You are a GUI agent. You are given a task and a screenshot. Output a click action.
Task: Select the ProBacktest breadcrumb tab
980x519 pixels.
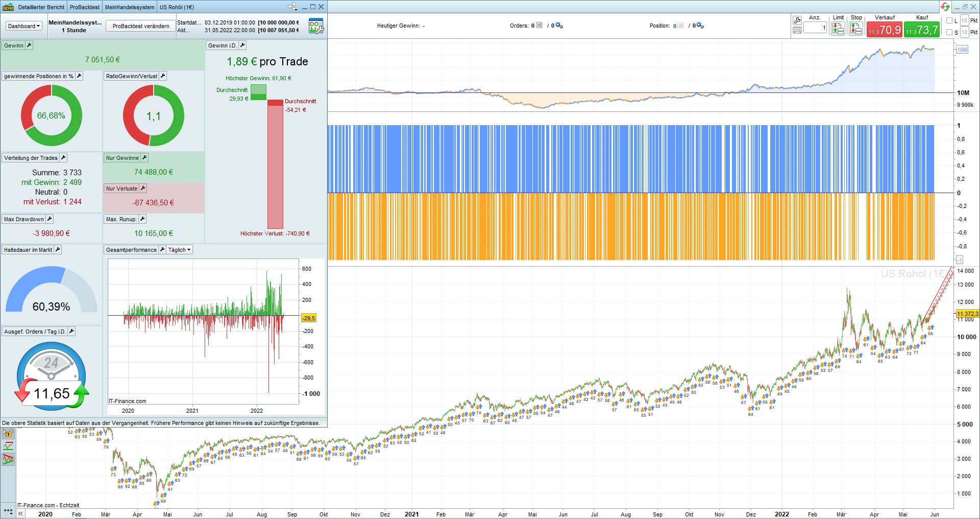coord(84,7)
